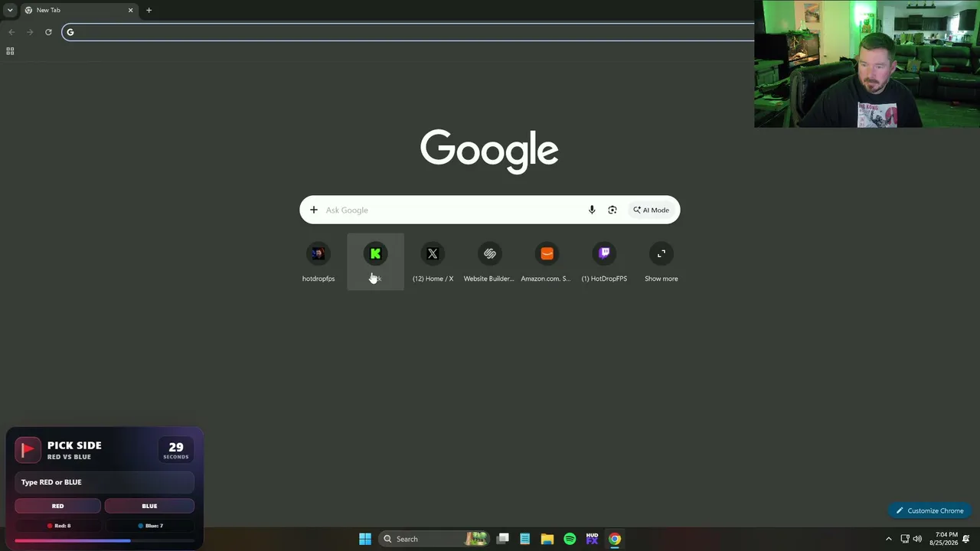
Task: Click the 29 seconds countdown timer
Action: coord(176,450)
